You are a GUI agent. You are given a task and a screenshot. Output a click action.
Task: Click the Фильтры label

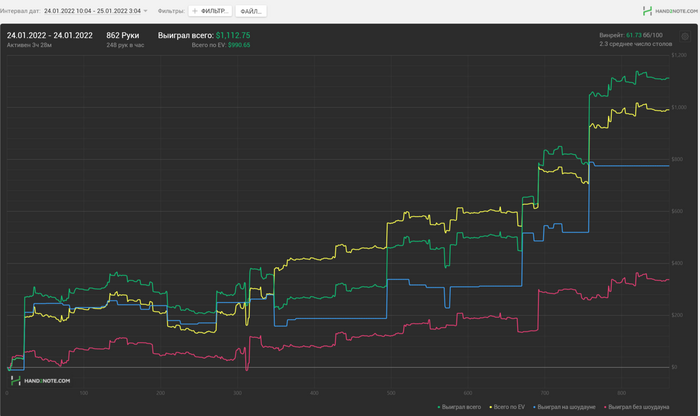coord(171,11)
